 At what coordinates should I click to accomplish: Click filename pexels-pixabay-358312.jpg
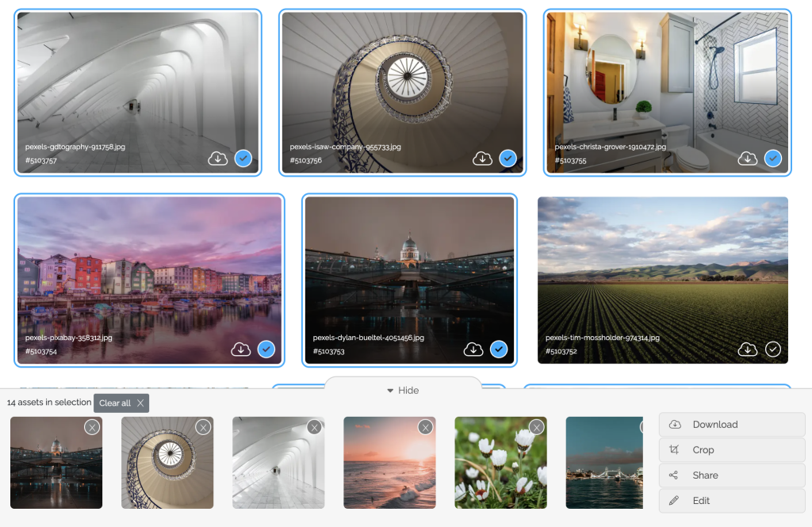pos(68,338)
